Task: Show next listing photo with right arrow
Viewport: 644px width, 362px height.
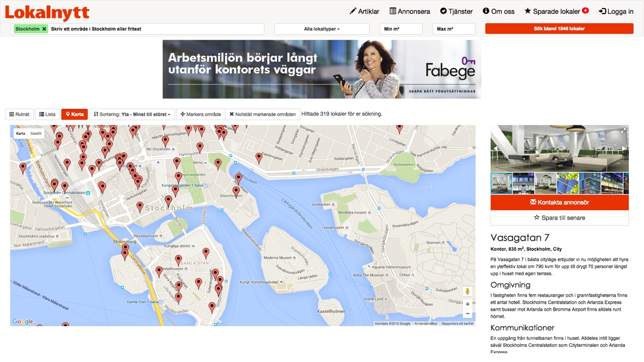Action: click(624, 149)
